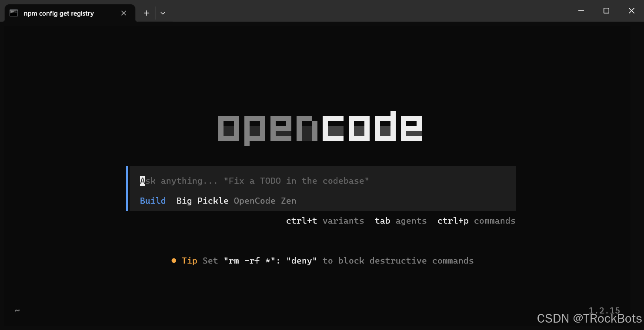Image resolution: width=644 pixels, height=330 pixels.
Task: Maximize the terminal window
Action: tap(606, 10)
